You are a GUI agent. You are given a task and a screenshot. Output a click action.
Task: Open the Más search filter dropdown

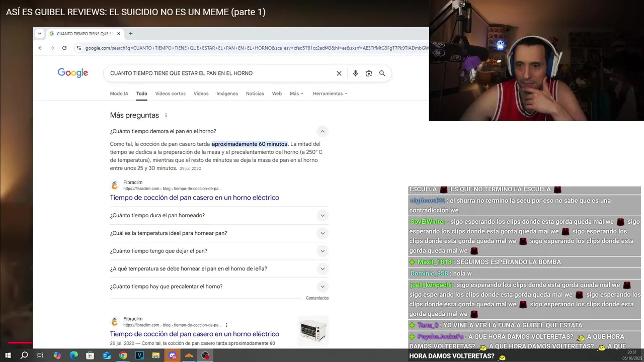(x=297, y=94)
